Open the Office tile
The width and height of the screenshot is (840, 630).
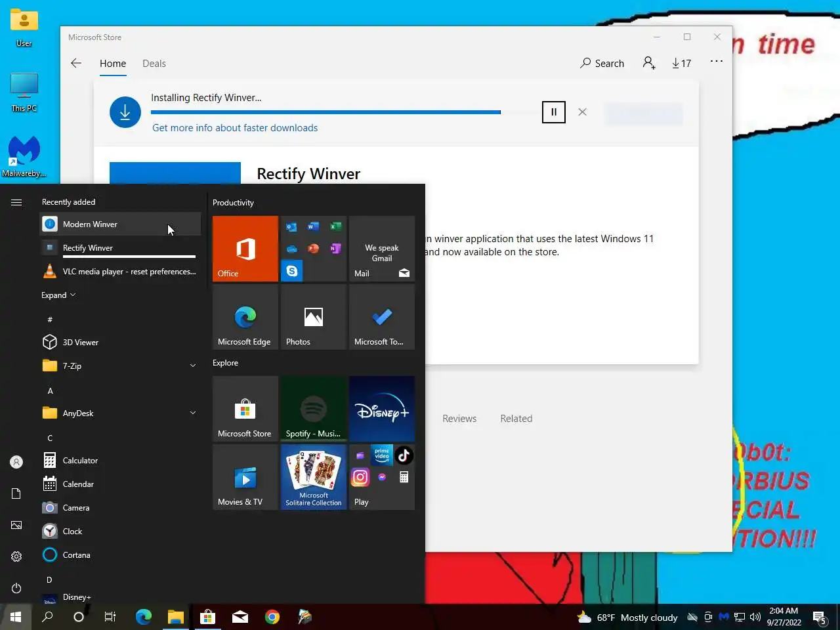(245, 249)
